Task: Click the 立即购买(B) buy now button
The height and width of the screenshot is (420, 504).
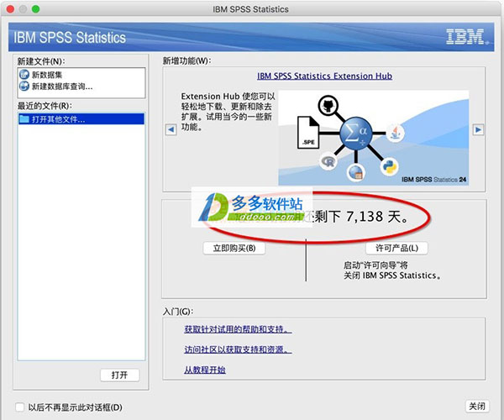Action: [234, 248]
